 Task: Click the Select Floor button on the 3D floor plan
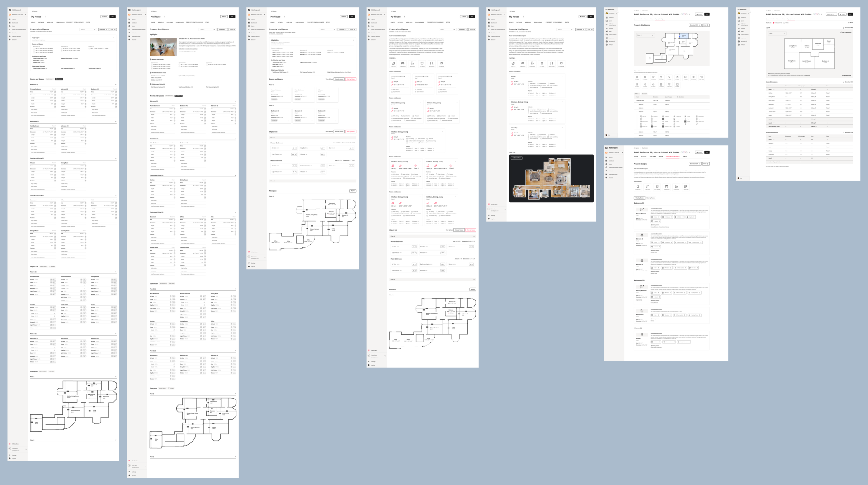(517, 158)
